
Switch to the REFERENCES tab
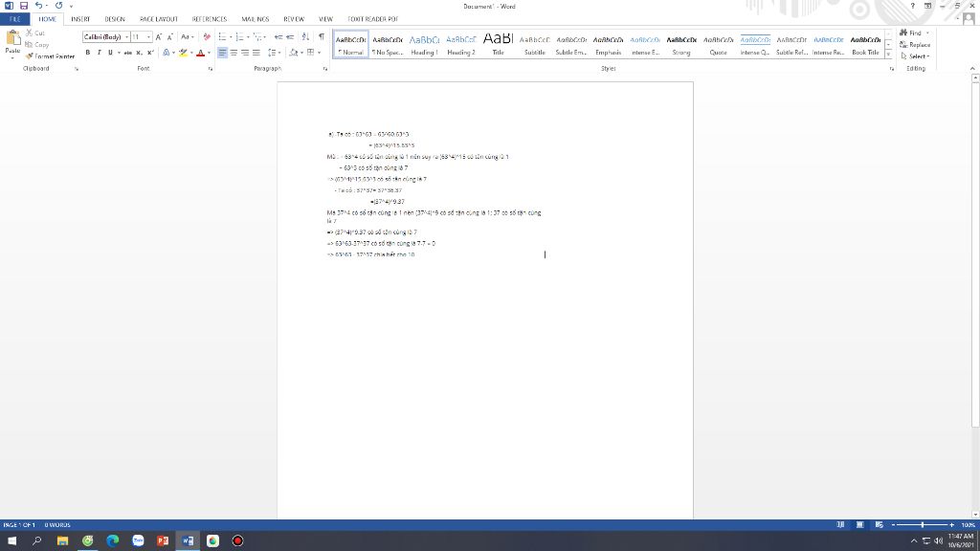[x=210, y=19]
